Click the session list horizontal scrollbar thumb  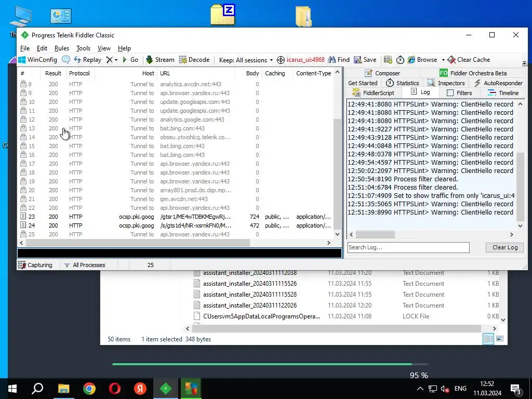point(138,243)
